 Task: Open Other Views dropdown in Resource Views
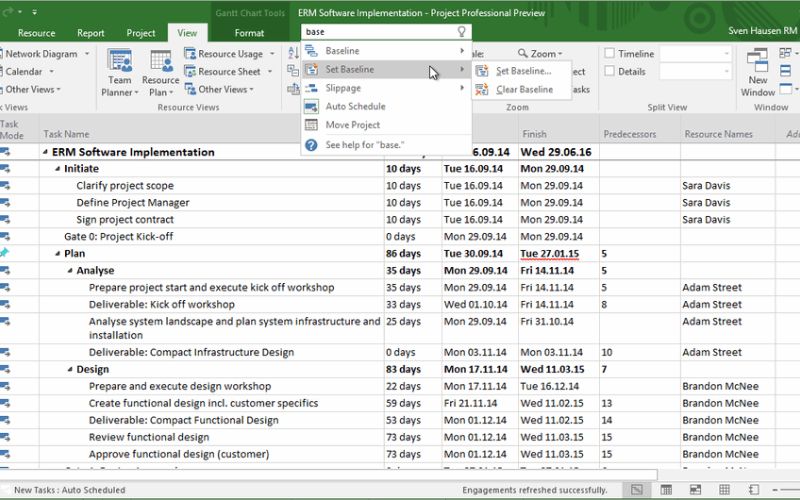252,89
